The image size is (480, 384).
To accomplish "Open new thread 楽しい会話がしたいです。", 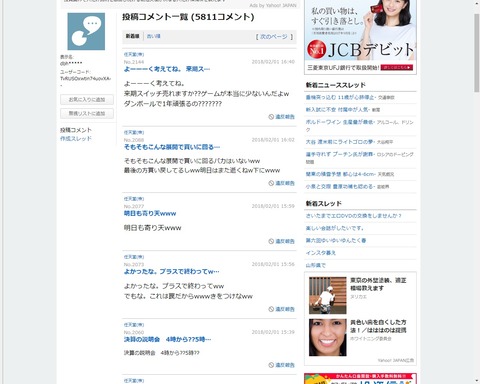I will tap(335, 228).
